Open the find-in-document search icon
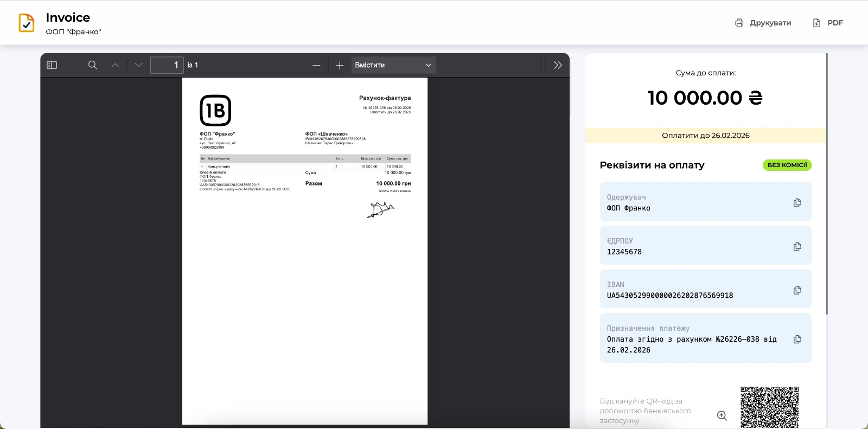 click(93, 65)
